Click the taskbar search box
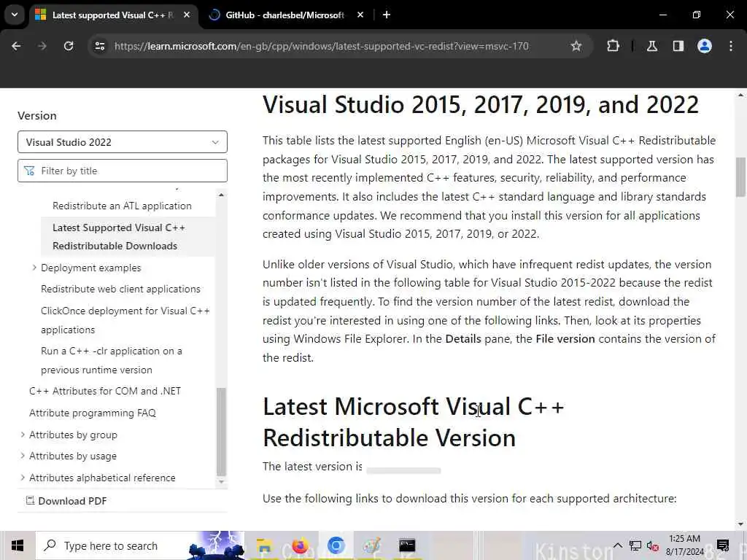 click(140, 545)
